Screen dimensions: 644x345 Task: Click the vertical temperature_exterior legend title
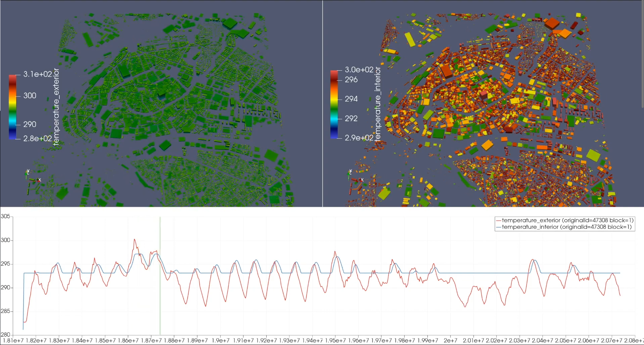tap(56, 107)
